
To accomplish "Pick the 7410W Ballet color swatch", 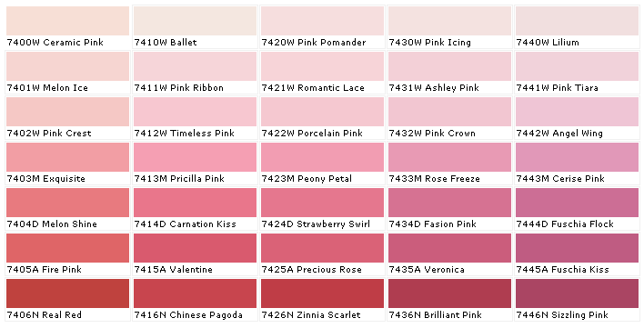I will [x=195, y=21].
